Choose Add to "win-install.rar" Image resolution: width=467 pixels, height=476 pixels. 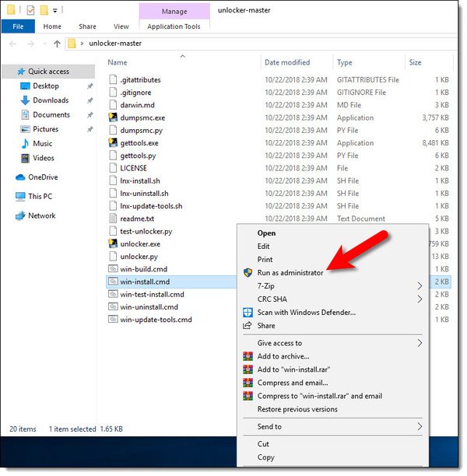click(x=332, y=369)
